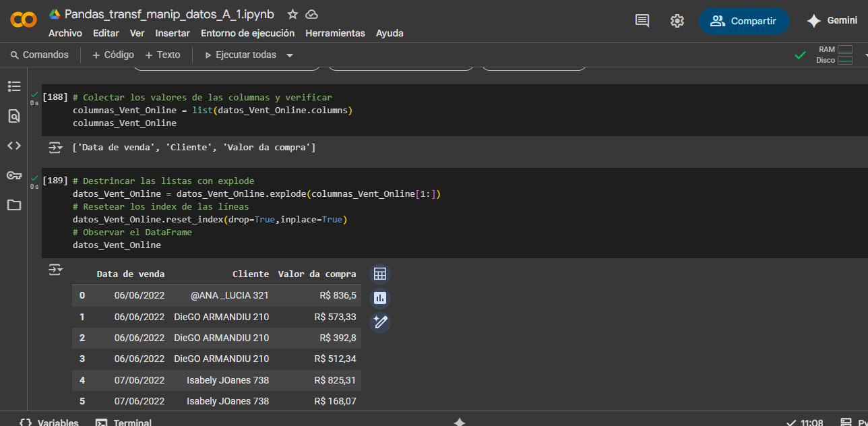Click the notebook title Pandas_transf_manip_datos_A_1.ipynb
This screenshot has width=868, height=426.
tap(169, 14)
